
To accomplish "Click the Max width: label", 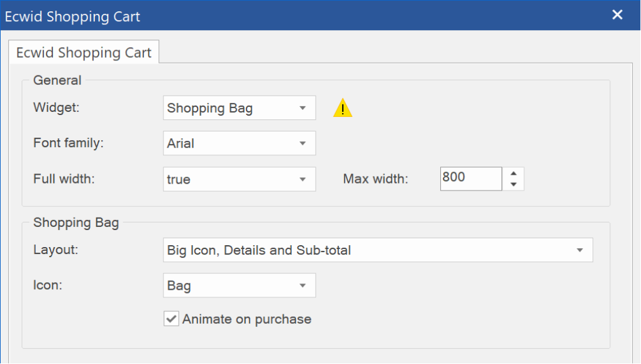I will (x=376, y=179).
